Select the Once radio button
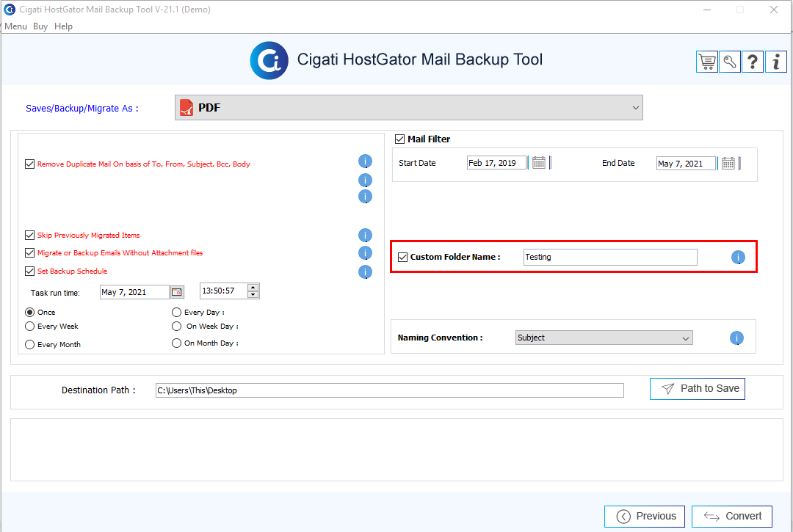The width and height of the screenshot is (793, 532). click(x=30, y=312)
